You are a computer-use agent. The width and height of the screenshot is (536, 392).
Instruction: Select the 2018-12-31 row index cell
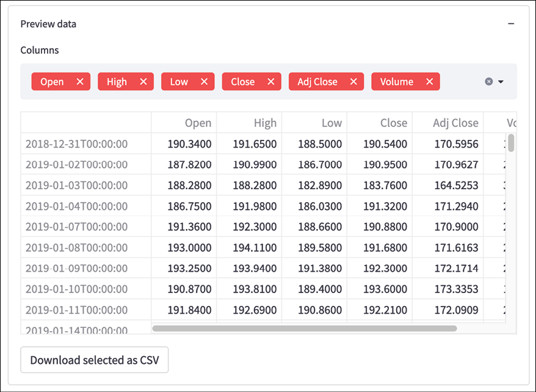click(86, 143)
